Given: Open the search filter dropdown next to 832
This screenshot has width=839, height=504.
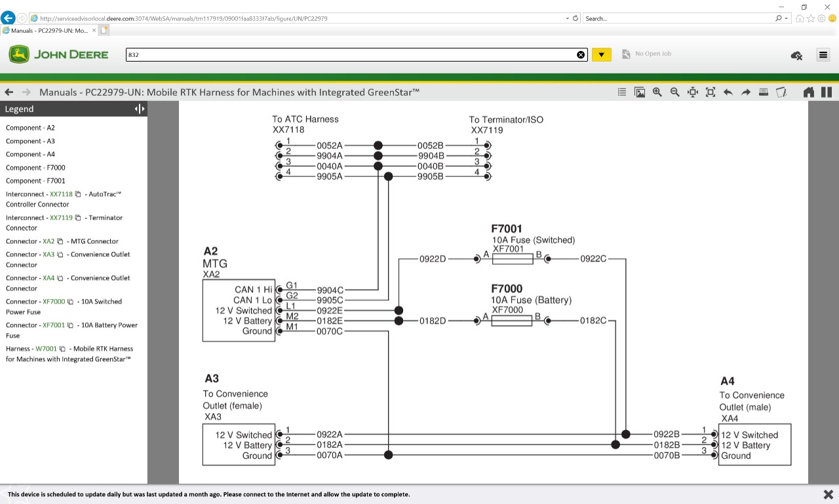Looking at the screenshot, I should click(601, 54).
